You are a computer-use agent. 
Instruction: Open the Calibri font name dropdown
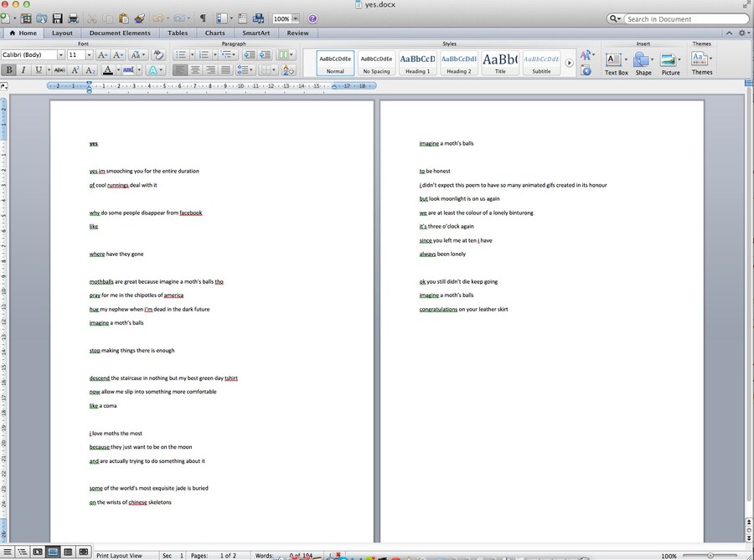[x=60, y=54]
